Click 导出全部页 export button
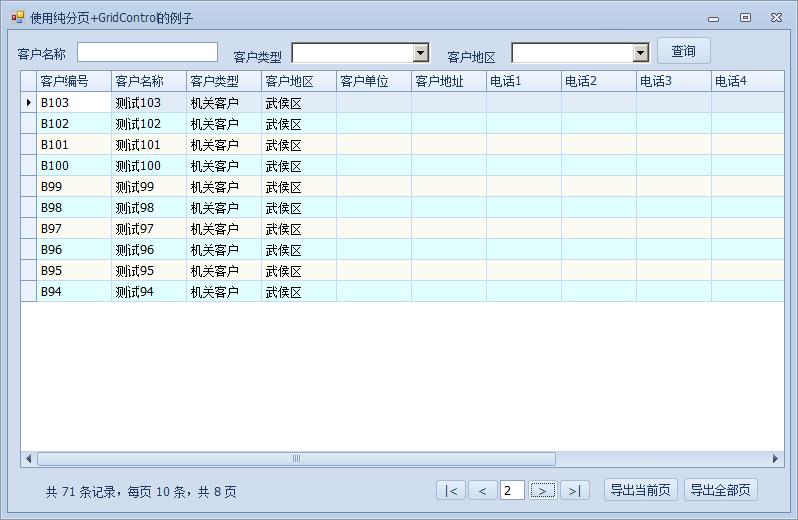Screen dimensions: 798x520 coord(721,490)
